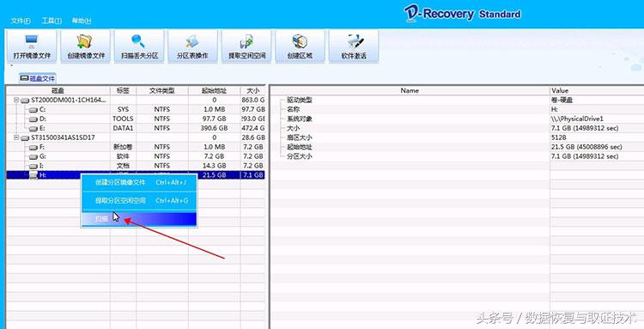644x329 pixels.
Task: Click the Name column header
Action: tap(410, 90)
